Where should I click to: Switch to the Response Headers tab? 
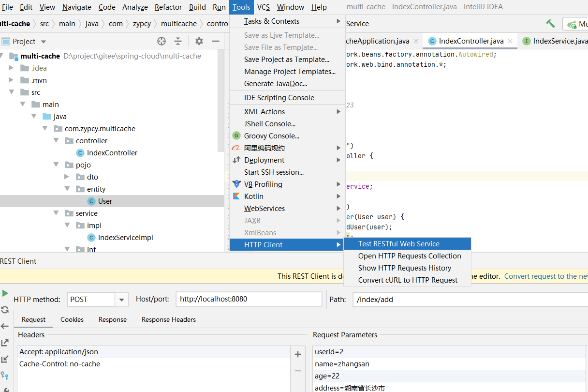coord(169,320)
